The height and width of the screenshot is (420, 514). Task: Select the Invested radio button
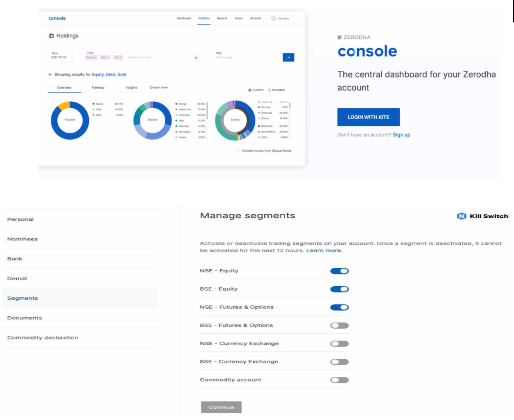269,90
